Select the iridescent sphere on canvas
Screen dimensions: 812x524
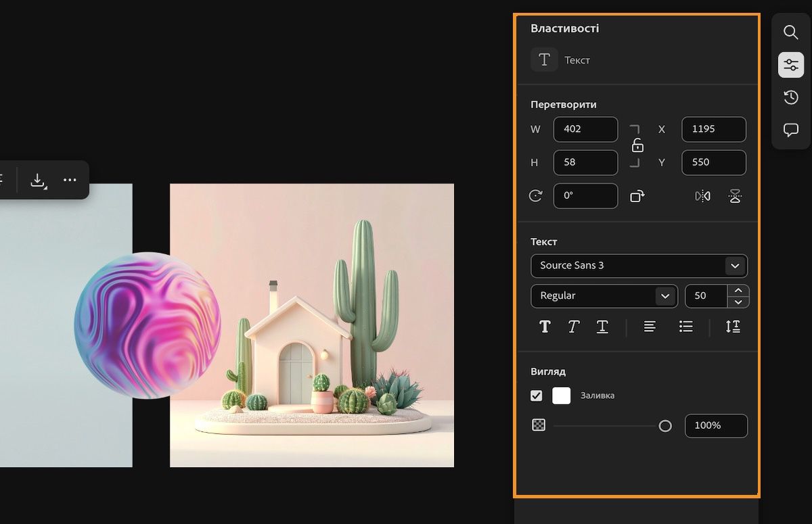click(148, 325)
